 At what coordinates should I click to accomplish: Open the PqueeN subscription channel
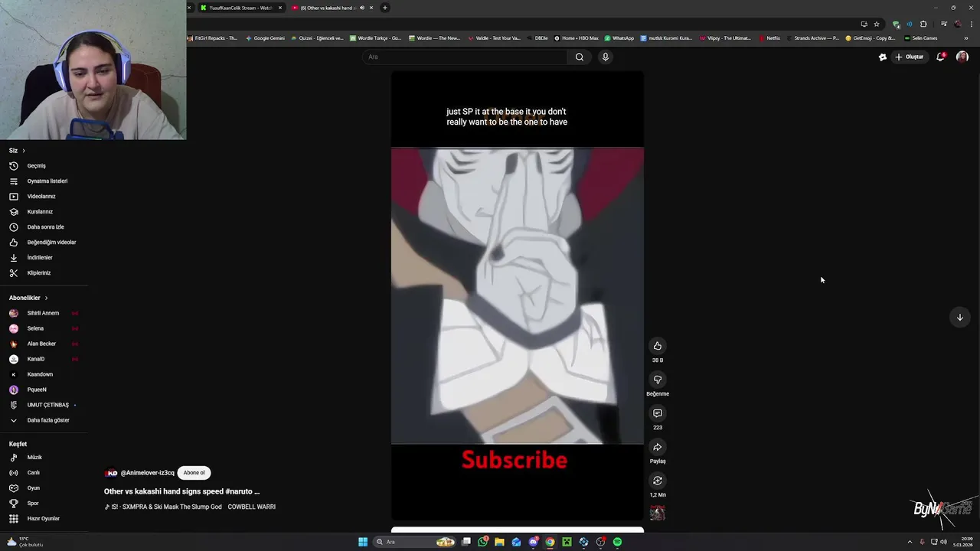coord(44,390)
